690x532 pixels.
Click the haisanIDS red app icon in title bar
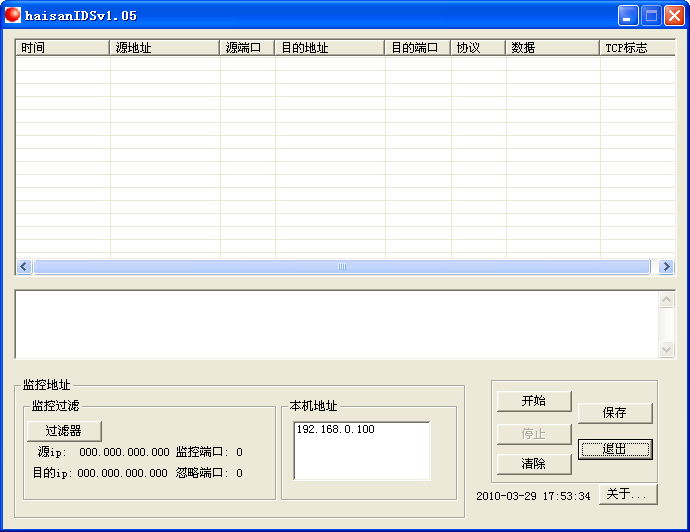coord(13,15)
